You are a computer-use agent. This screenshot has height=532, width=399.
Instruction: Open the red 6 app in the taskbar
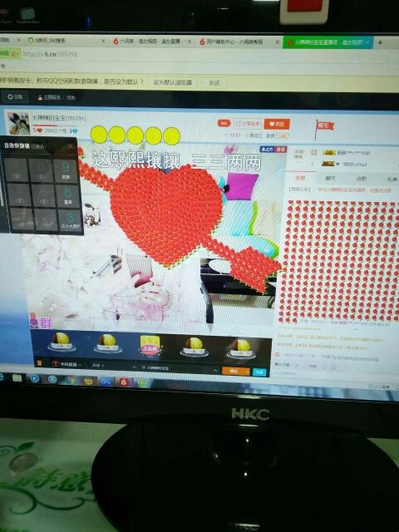pyautogui.click(x=124, y=382)
